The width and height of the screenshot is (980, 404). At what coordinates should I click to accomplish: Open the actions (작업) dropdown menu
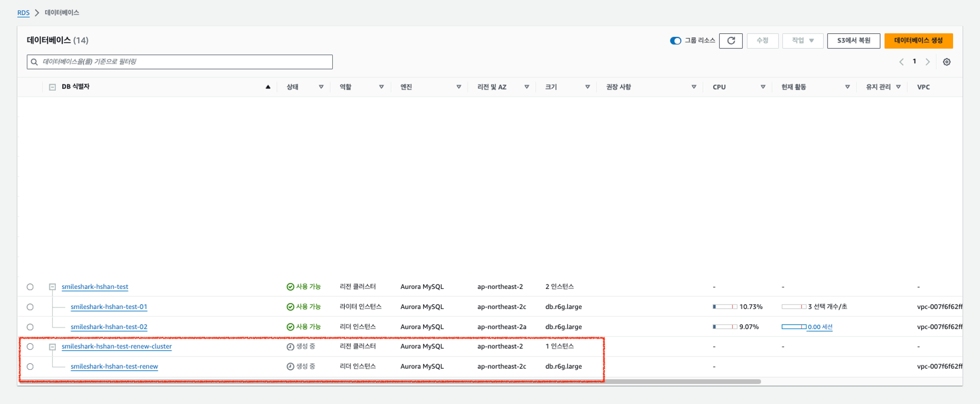point(803,41)
